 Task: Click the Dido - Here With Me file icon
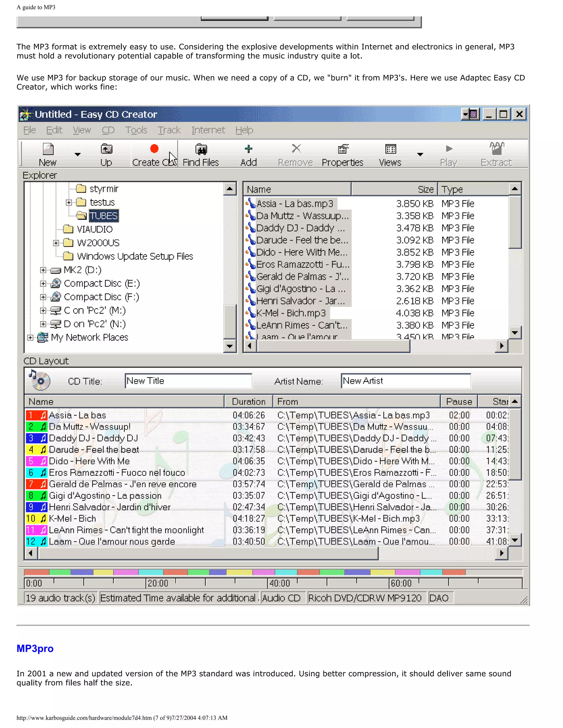[x=250, y=252]
